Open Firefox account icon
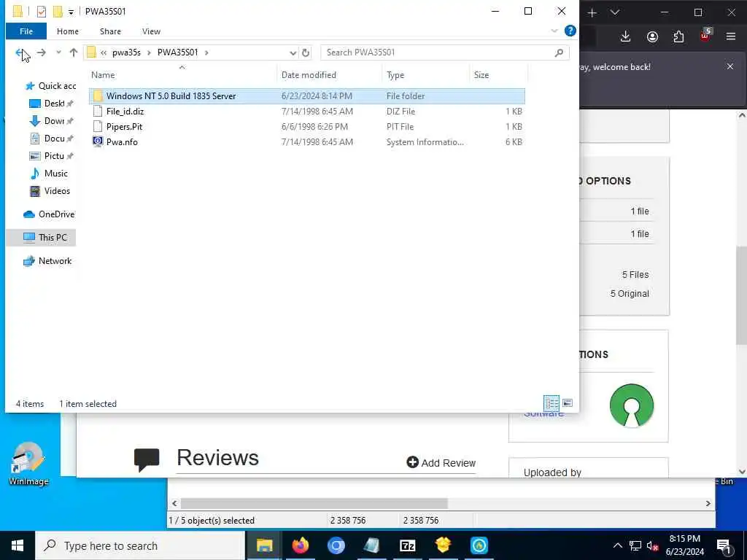Image resolution: width=747 pixels, height=560 pixels. click(652, 36)
